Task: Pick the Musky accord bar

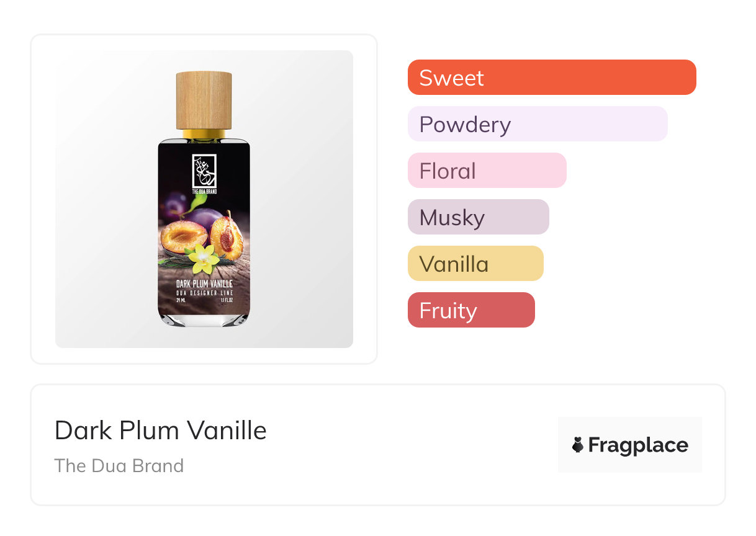Action: 478,217
